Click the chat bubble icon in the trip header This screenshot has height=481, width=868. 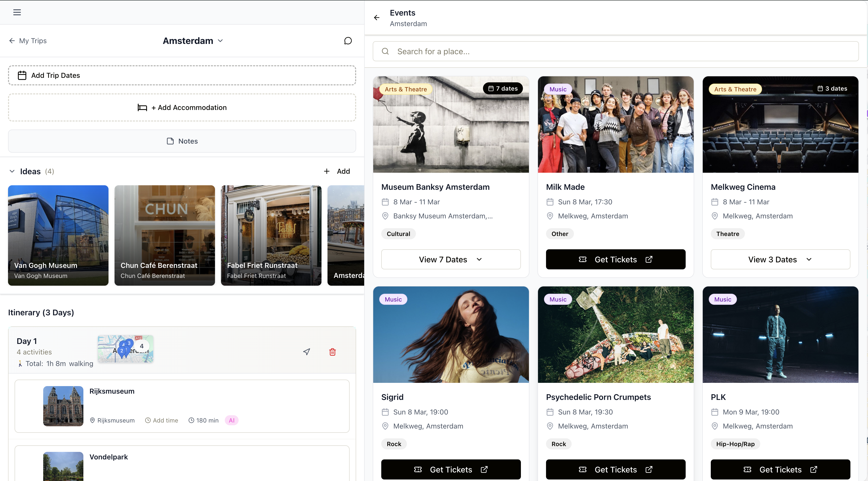tap(347, 40)
